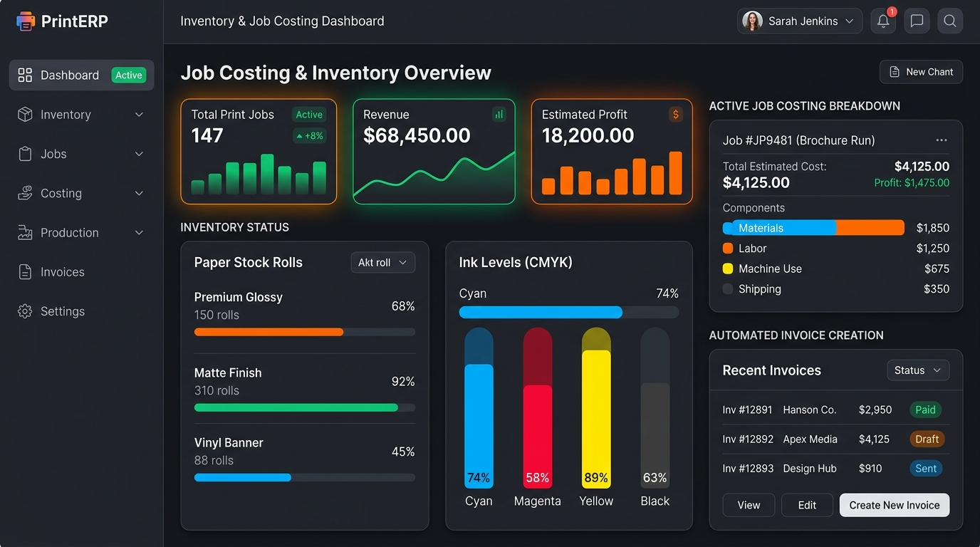Click the View invoice button
980x547 pixels.
[749, 505]
